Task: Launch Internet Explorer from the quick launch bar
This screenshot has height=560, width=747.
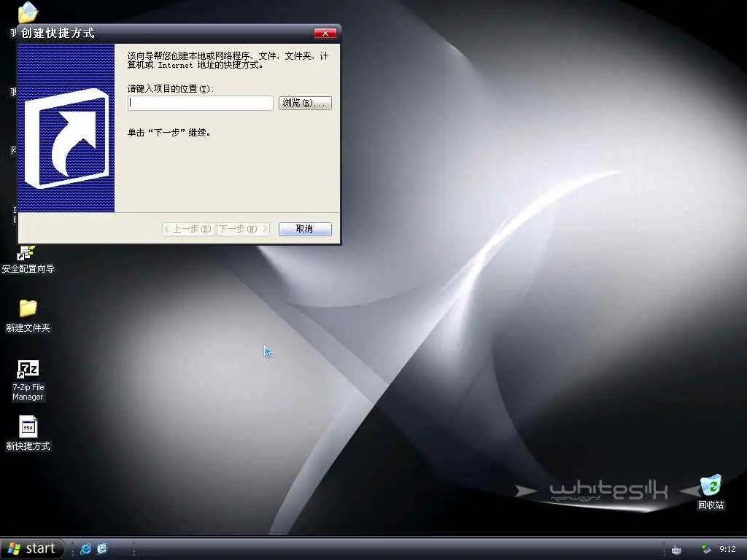Action: point(86,548)
